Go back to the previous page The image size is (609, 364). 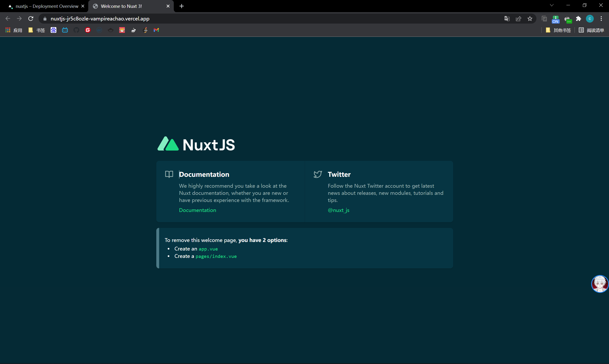(x=8, y=19)
